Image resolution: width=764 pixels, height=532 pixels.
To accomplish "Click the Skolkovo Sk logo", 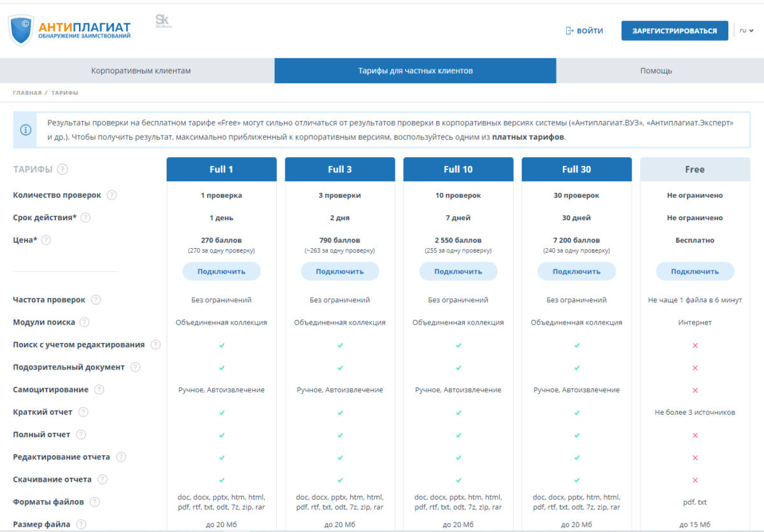I will [x=164, y=21].
